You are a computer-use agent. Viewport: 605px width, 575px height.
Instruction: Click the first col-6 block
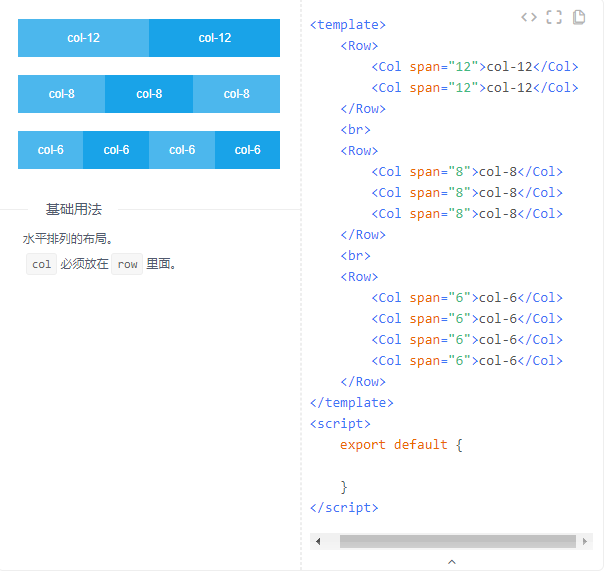click(x=51, y=150)
